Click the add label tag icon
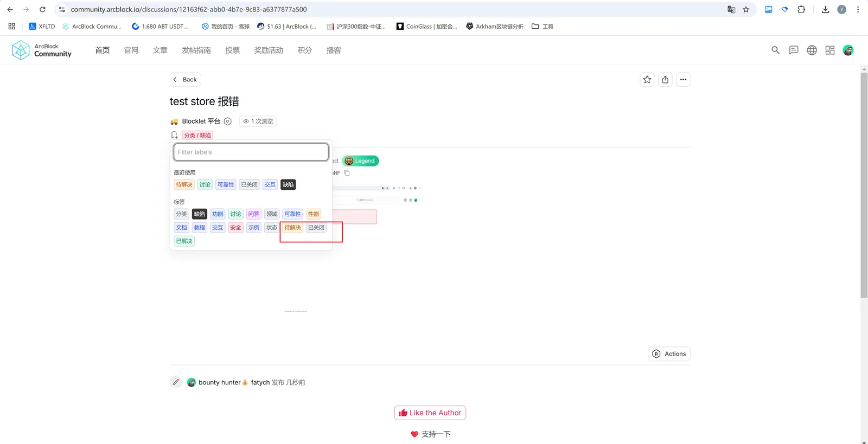Image resolution: width=868 pixels, height=444 pixels. tap(174, 135)
